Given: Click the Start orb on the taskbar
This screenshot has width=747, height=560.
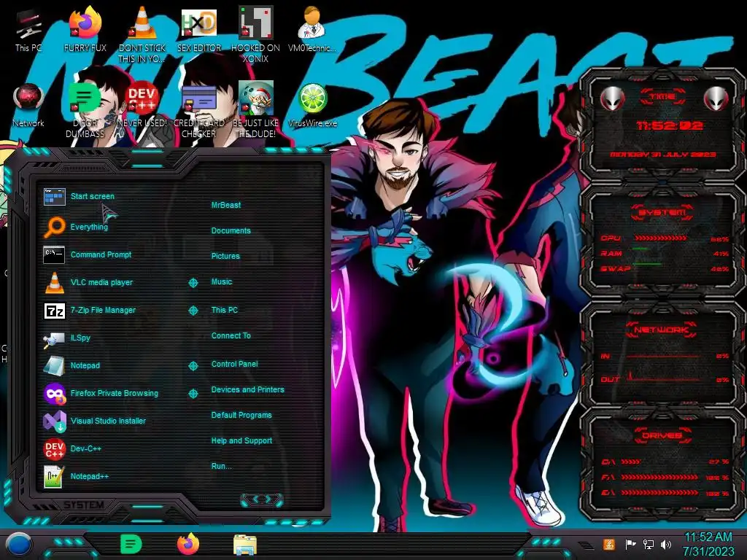Looking at the screenshot, I should point(19,544).
